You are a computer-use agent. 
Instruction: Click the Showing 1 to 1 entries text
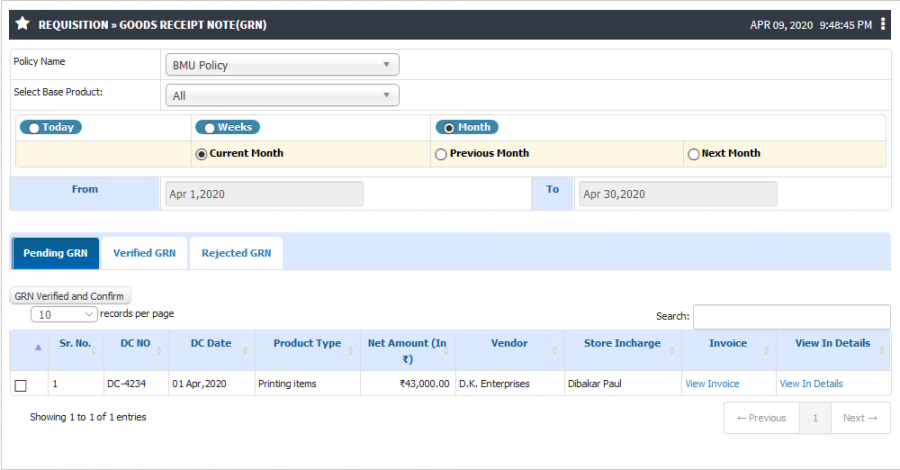tap(88, 417)
